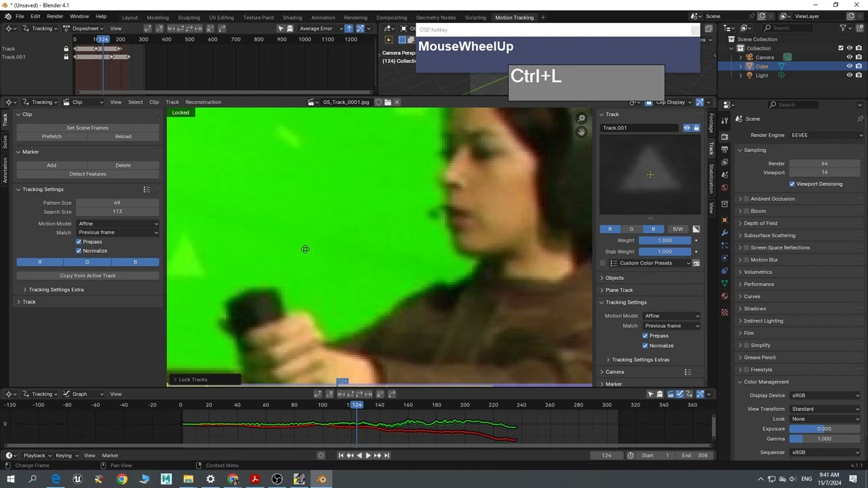Open the Average Error sort dropdown
This screenshot has width=868, height=488.
(x=321, y=28)
